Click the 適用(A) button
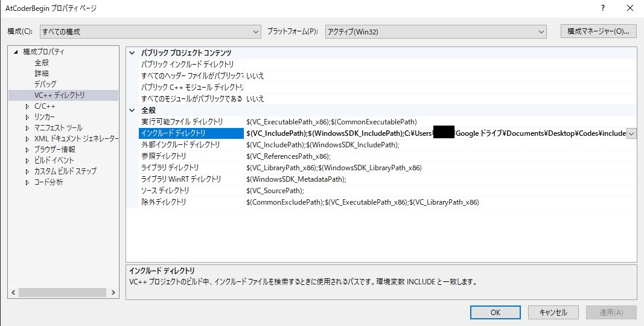 click(611, 313)
